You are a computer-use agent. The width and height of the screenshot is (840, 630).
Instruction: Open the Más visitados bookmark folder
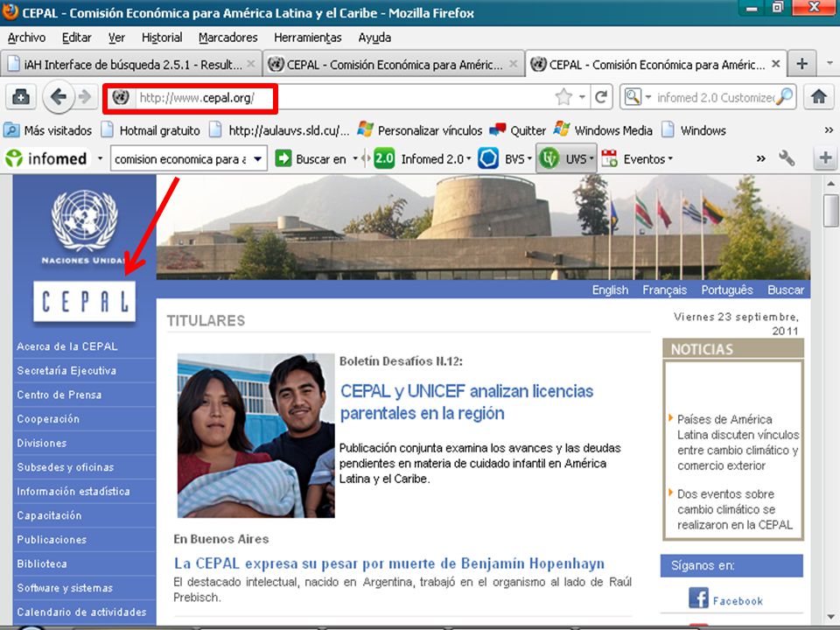47,130
